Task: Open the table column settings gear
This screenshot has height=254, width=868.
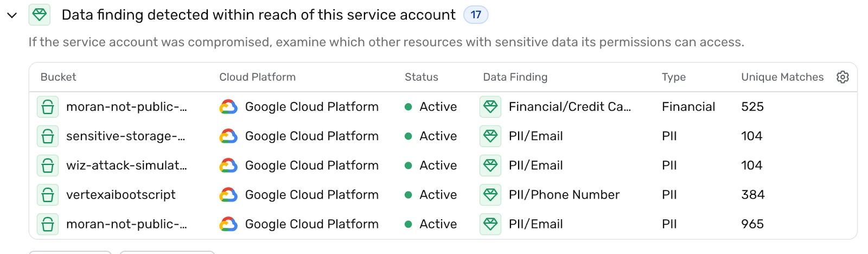Action: click(843, 77)
